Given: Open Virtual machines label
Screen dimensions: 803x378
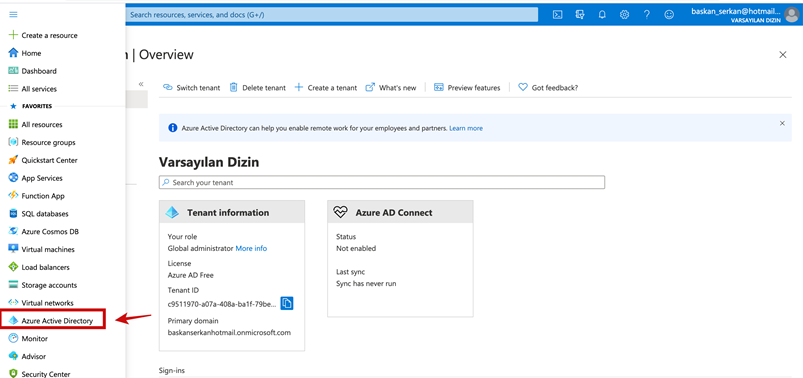Looking at the screenshot, I should [48, 249].
